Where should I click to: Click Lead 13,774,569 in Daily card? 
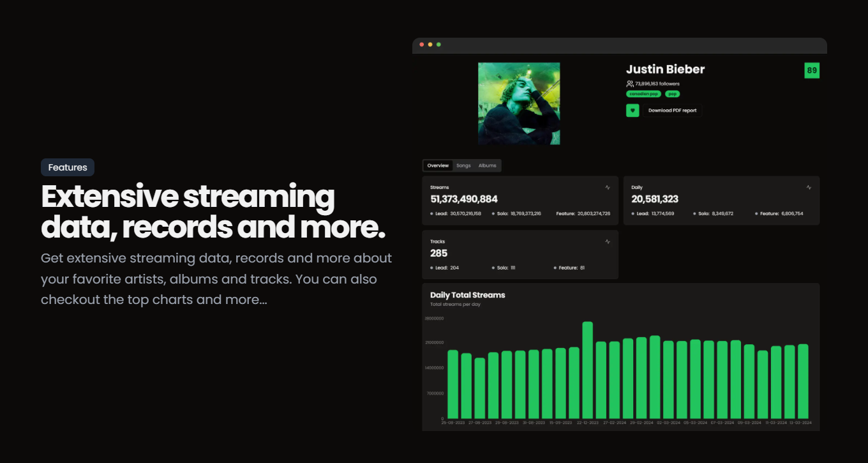tap(652, 213)
